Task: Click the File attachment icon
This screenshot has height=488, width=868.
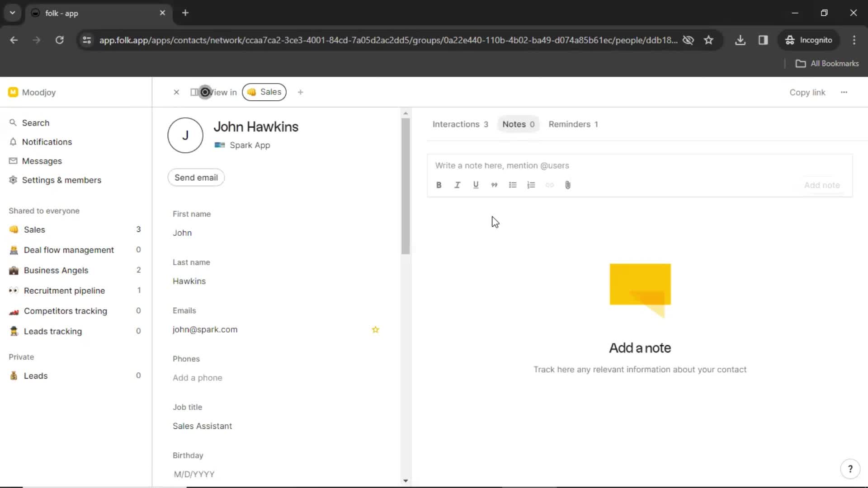Action: coord(567,185)
